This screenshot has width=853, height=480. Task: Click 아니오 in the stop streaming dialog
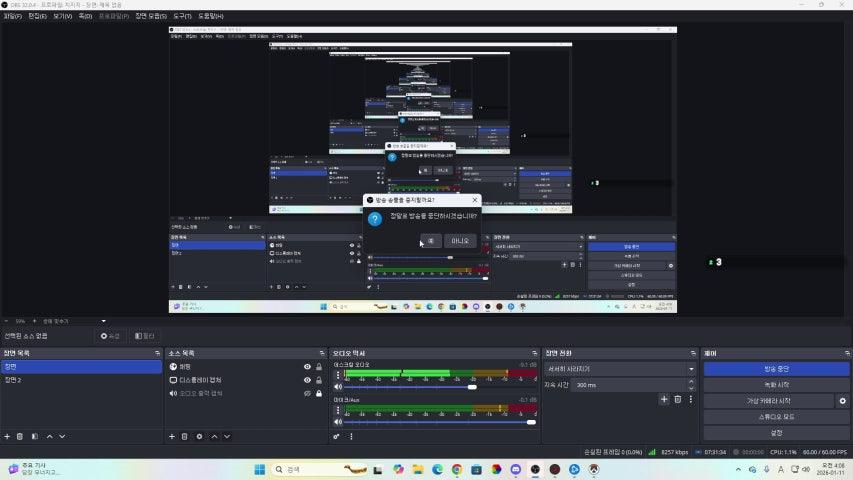[460, 241]
